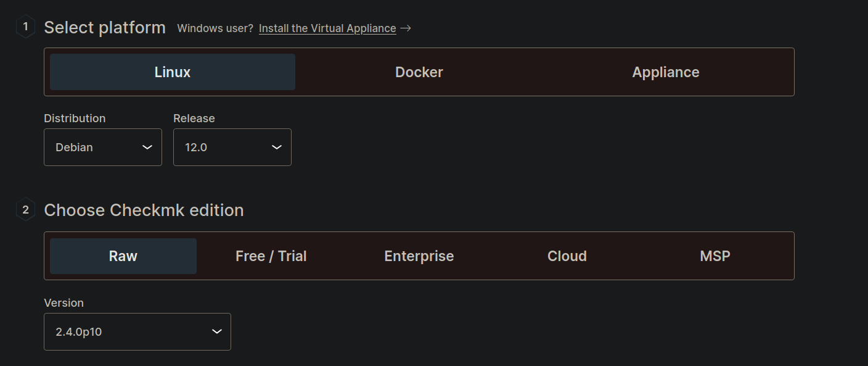Click the step 2 hexagon number icon
The width and height of the screenshot is (868, 366).
[x=25, y=209]
